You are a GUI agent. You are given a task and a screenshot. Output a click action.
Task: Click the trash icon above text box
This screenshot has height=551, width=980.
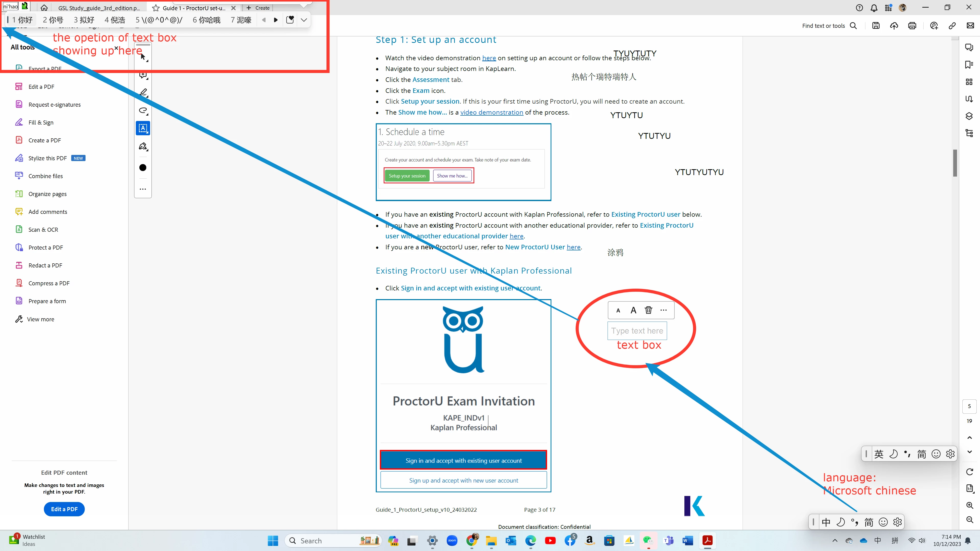coord(648,310)
